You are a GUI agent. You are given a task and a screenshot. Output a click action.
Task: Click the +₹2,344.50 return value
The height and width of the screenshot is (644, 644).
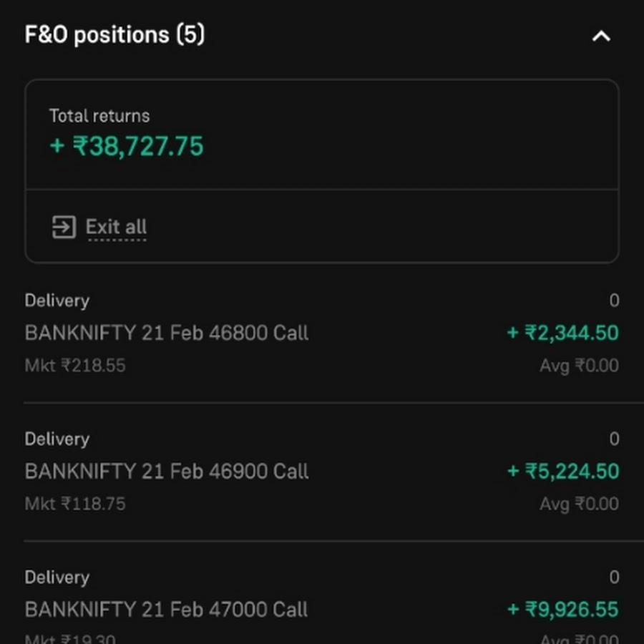click(562, 333)
